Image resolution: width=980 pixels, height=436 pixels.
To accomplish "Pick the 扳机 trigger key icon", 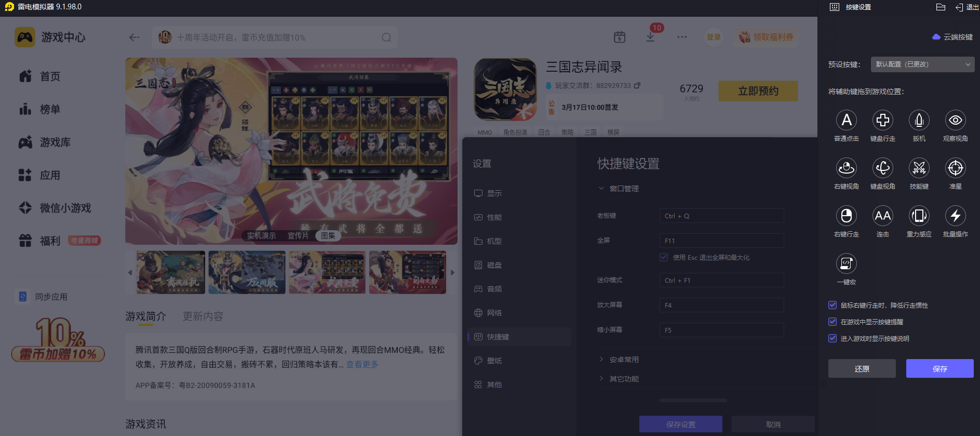I will click(x=919, y=120).
